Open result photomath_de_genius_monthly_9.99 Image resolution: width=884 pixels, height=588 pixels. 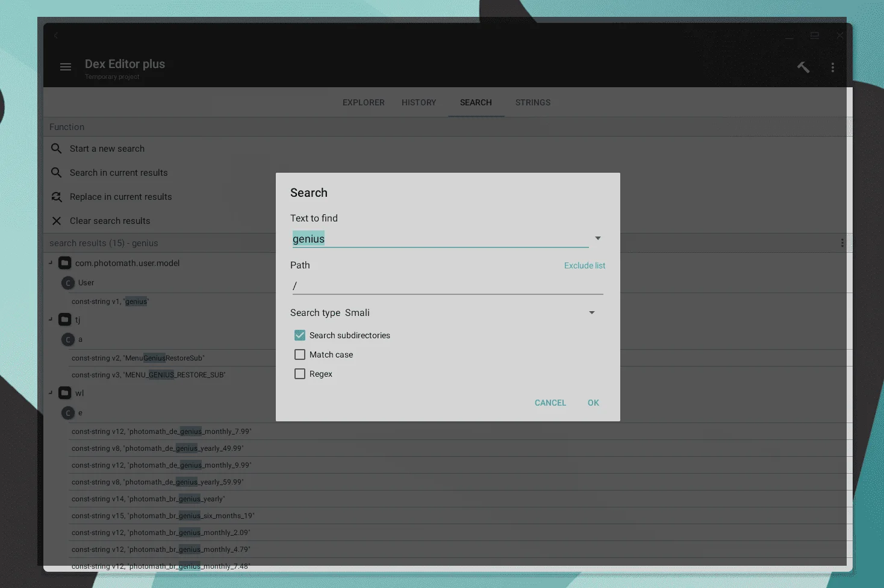tap(161, 465)
